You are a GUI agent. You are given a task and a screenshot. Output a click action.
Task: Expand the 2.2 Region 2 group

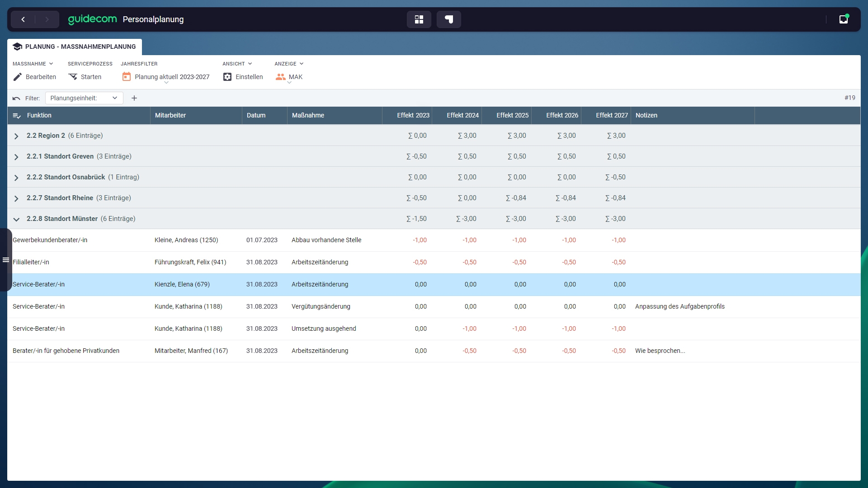coord(16,136)
